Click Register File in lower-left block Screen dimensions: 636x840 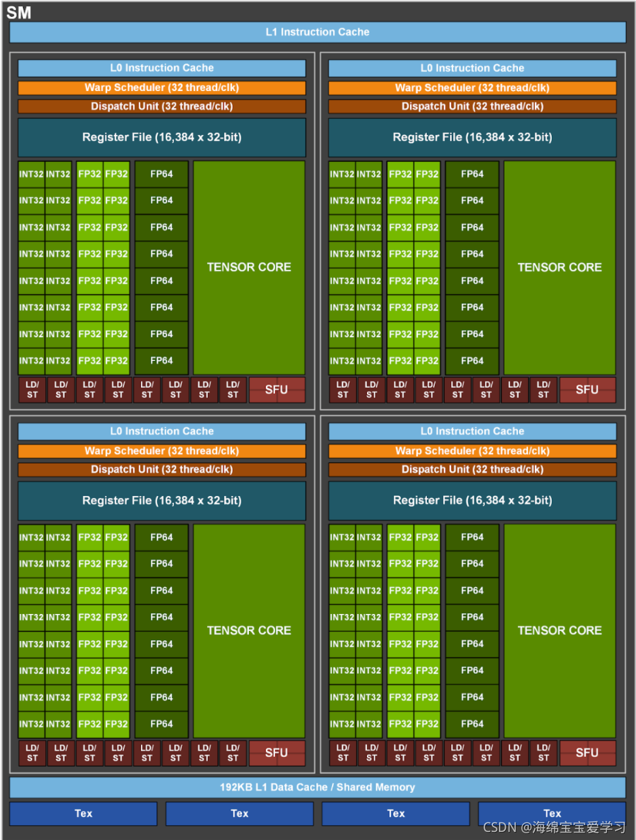[162, 501]
